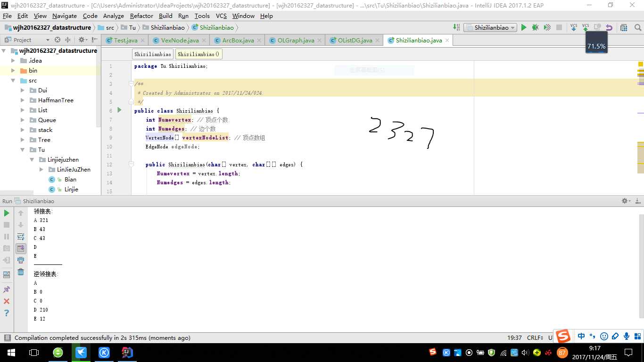Collapse the src folder
The width and height of the screenshot is (644, 362).
[x=13, y=81]
